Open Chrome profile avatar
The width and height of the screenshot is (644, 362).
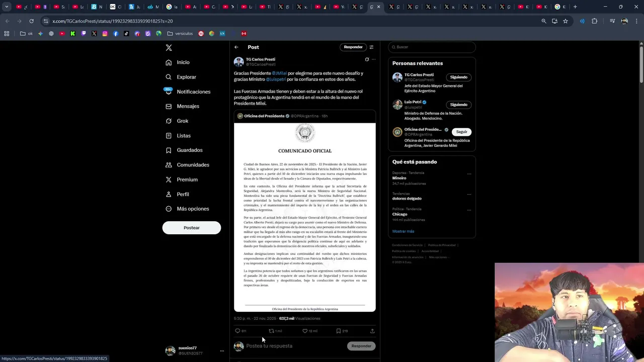pos(624,21)
